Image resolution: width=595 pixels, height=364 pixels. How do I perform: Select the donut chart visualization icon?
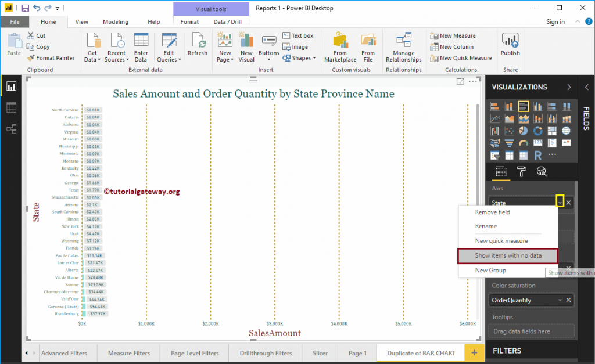[537, 131]
